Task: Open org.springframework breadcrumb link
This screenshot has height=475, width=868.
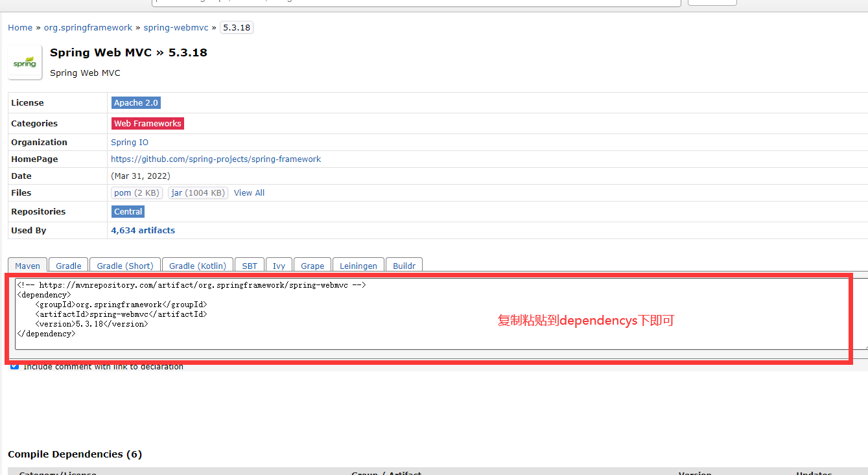Action: 88,27
